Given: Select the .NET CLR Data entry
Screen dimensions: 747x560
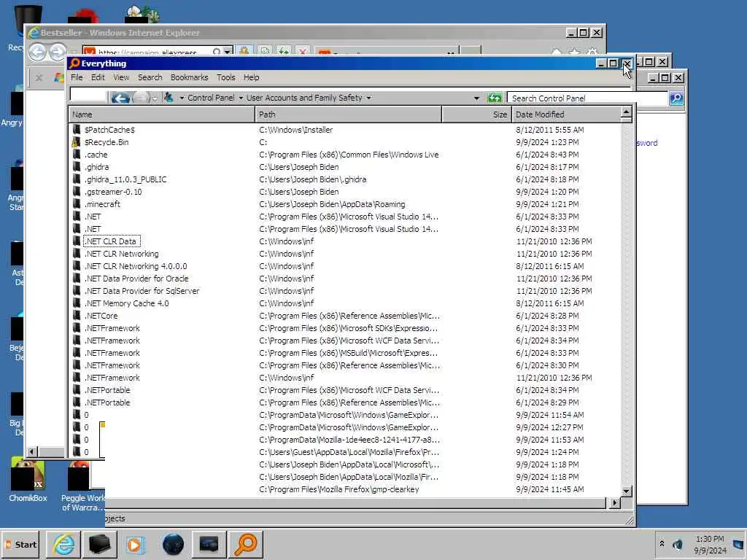Looking at the screenshot, I should click(112, 241).
